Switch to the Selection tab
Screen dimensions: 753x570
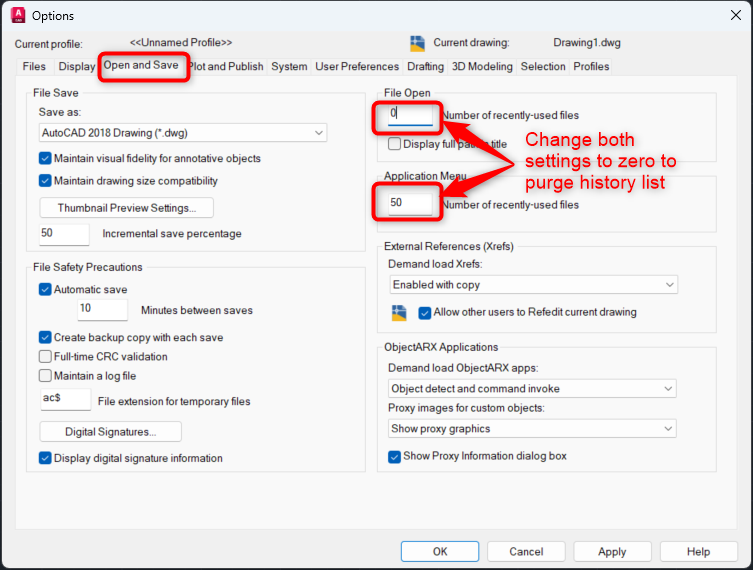(x=543, y=66)
